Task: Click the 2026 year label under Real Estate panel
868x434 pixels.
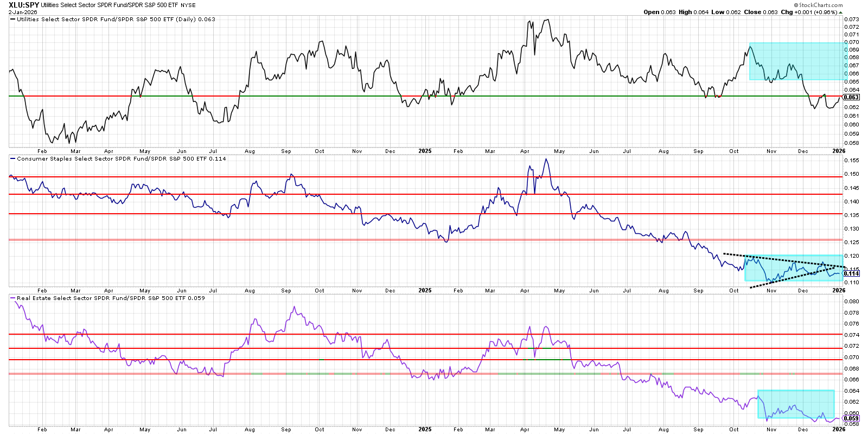Action: tap(839, 429)
